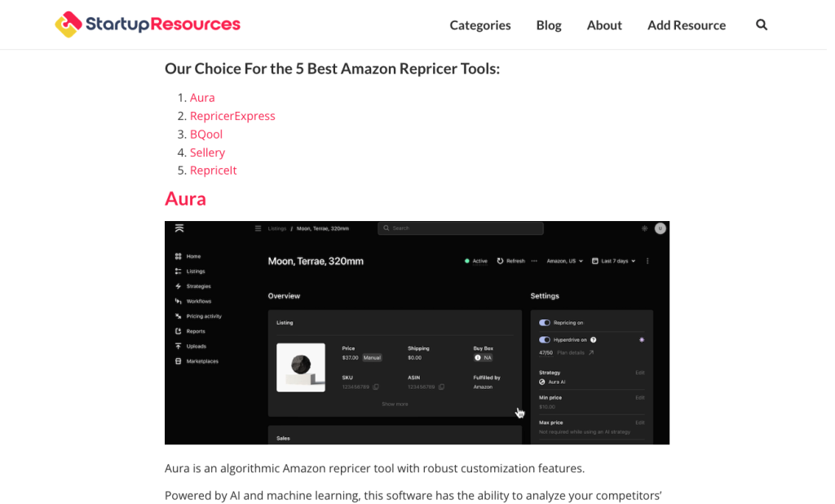Click the Active status indicator
This screenshot has width=835, height=504.
[x=476, y=261]
